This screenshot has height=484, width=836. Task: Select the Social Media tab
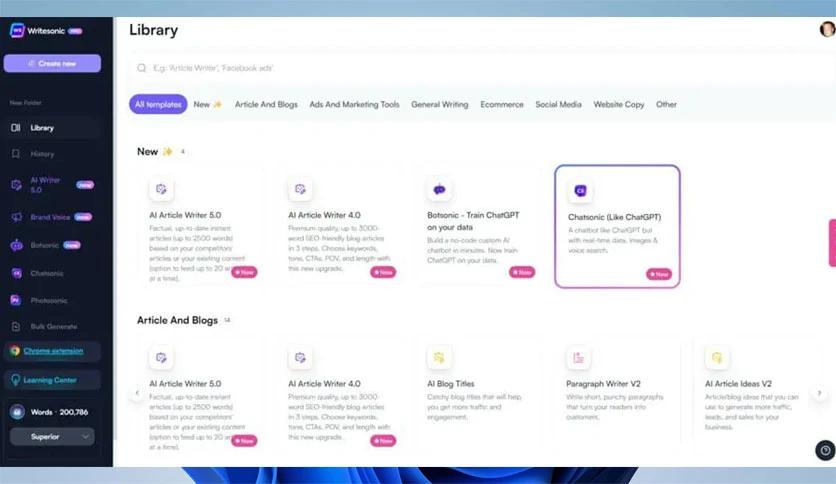click(558, 104)
